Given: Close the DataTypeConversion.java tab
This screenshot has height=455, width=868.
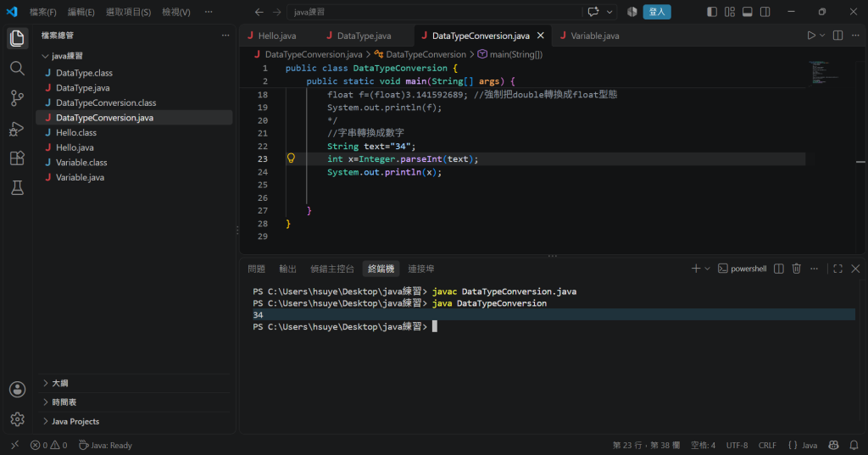Looking at the screenshot, I should pos(540,36).
